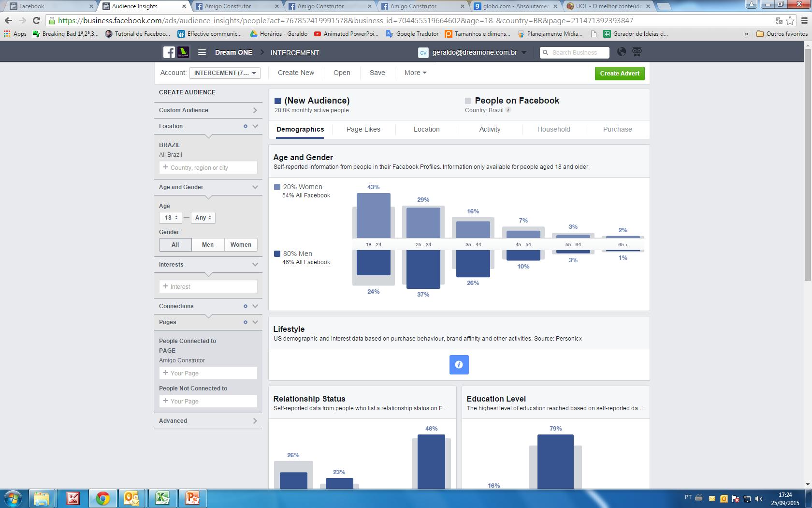Click the globe notifications icon
Image resolution: width=812 pixels, height=508 pixels.
622,52
